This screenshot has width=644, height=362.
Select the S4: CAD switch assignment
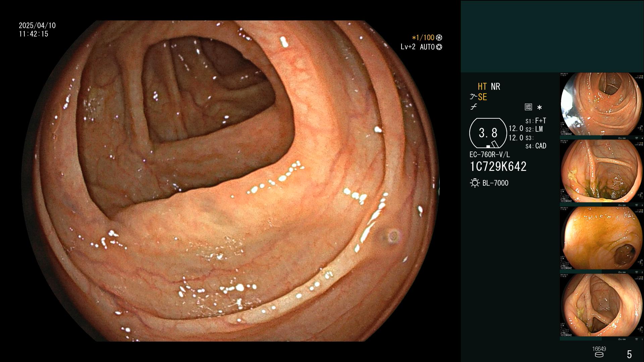[x=536, y=146]
